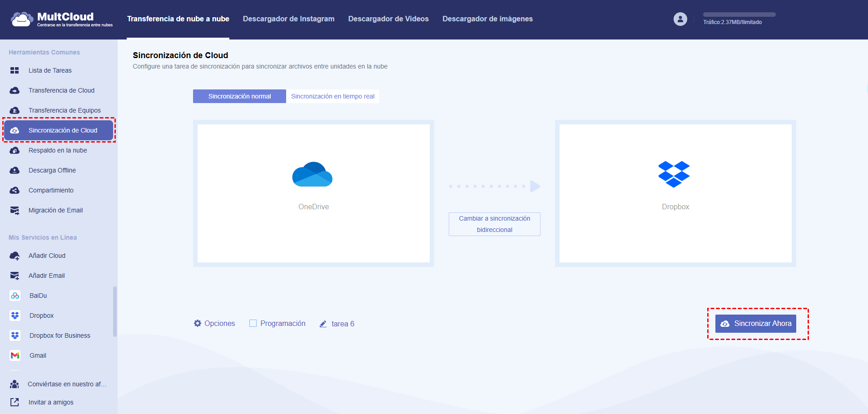Select the Sincronización normal mode
868x414 pixels.
pyautogui.click(x=239, y=96)
